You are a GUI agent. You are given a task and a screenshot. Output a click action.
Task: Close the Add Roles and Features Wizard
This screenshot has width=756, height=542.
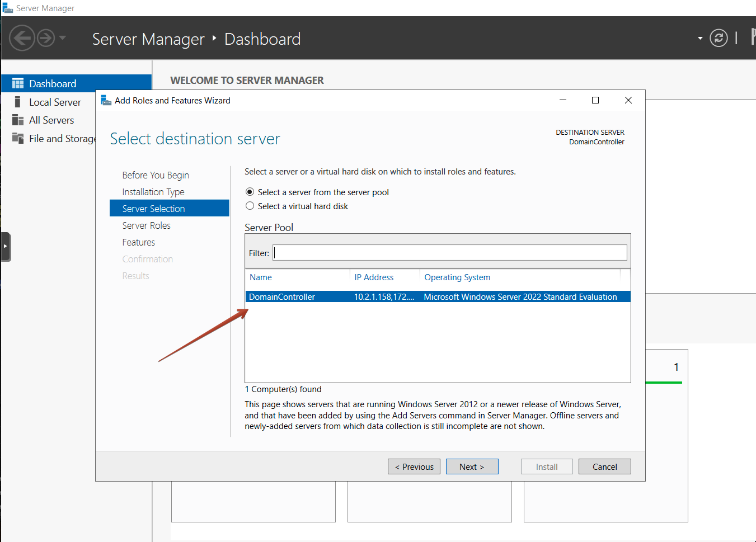click(x=628, y=100)
